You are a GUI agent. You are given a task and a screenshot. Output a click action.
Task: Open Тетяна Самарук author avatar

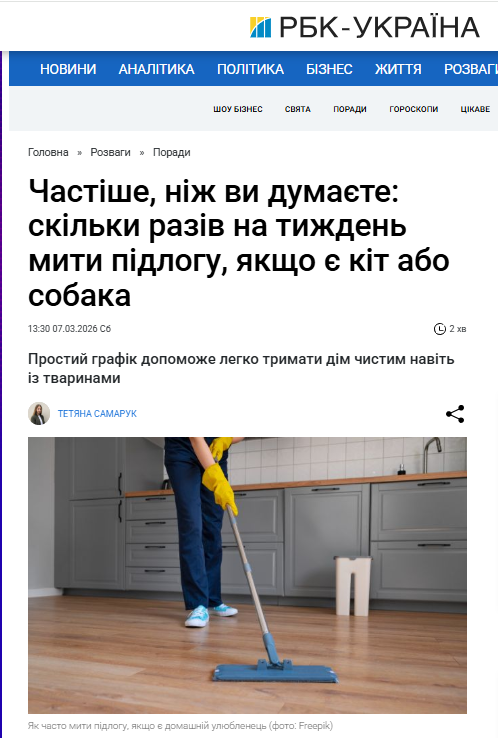point(39,414)
